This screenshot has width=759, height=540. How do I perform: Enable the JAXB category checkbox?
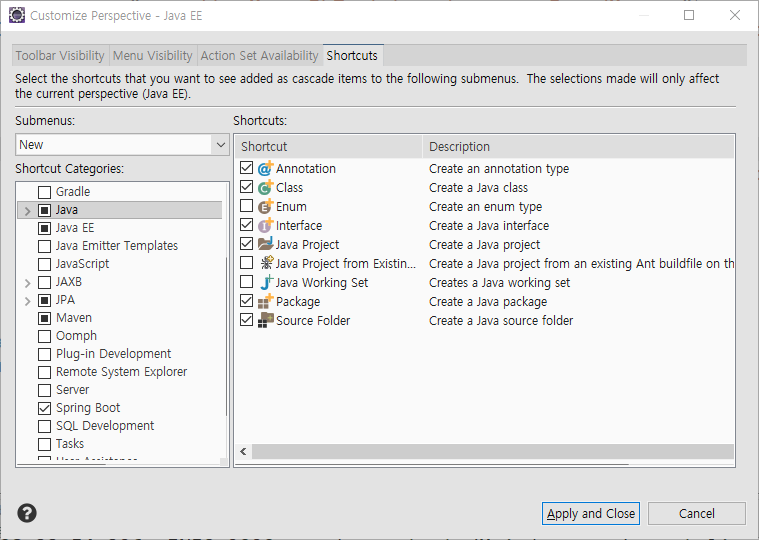coord(45,282)
